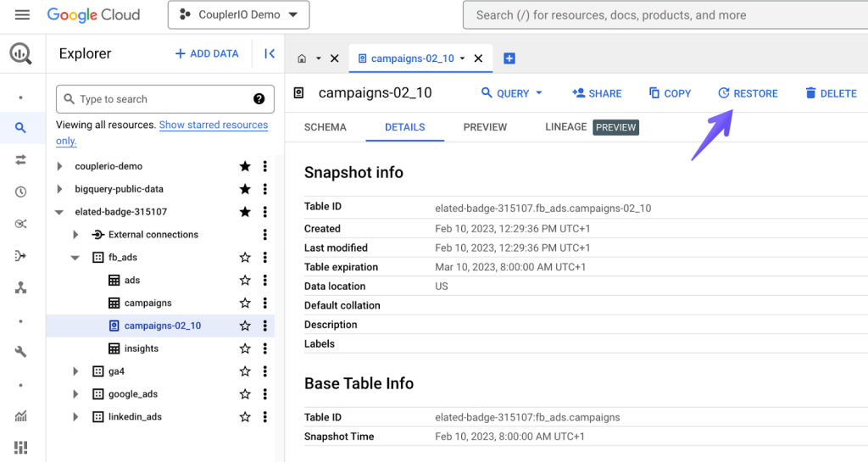Expand the bigquery-public-data project
Viewport: 868px width, 462px height.
tap(60, 189)
